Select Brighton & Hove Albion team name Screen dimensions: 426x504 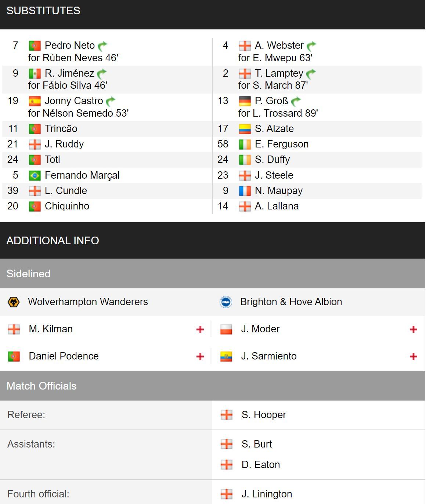click(291, 302)
